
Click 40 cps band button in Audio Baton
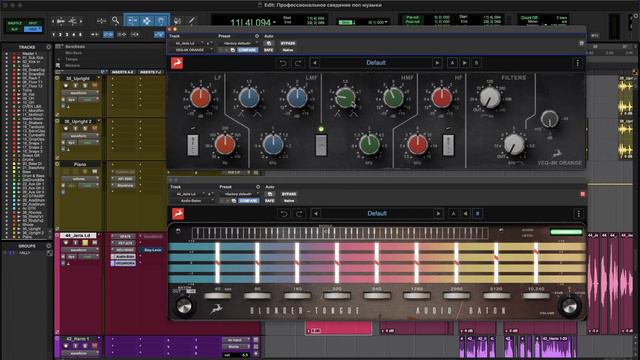(x=218, y=296)
